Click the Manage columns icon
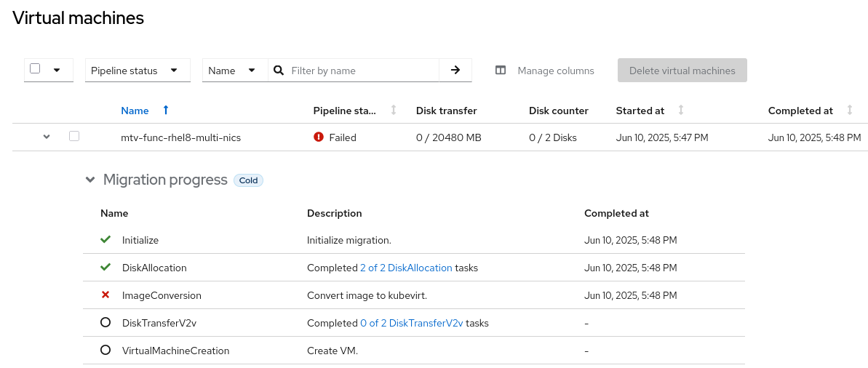The image size is (868, 368). (x=501, y=71)
